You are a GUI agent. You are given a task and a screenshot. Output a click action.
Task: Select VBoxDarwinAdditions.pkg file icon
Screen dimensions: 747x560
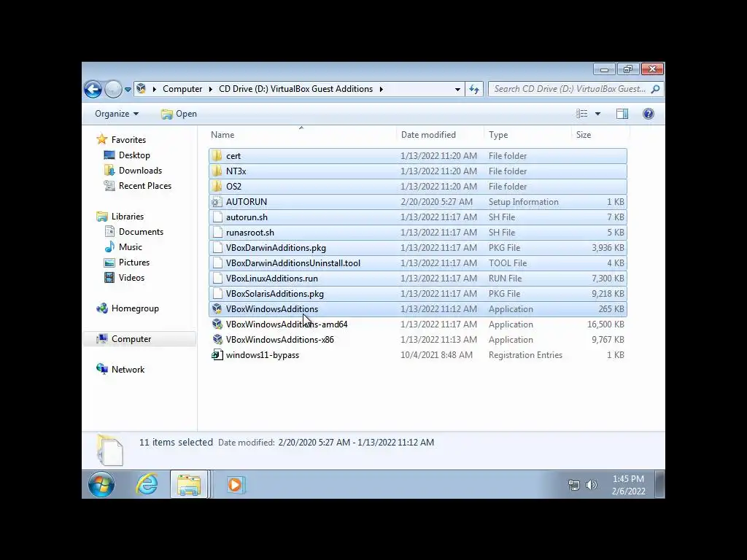tap(217, 248)
